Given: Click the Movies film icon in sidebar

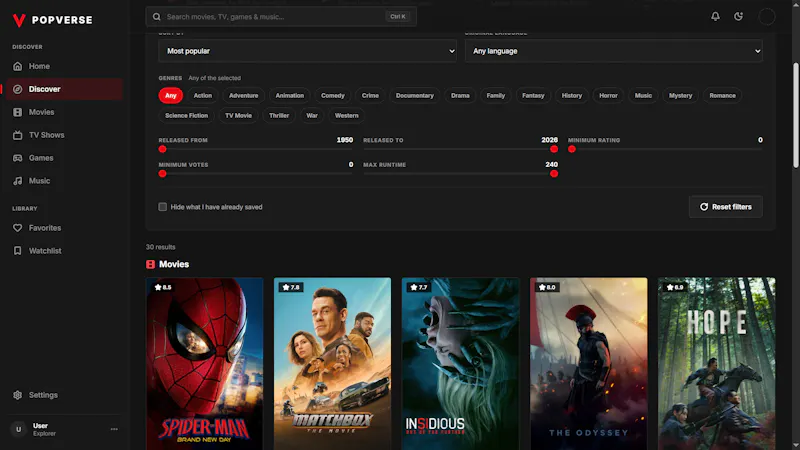Looking at the screenshot, I should coord(17,112).
